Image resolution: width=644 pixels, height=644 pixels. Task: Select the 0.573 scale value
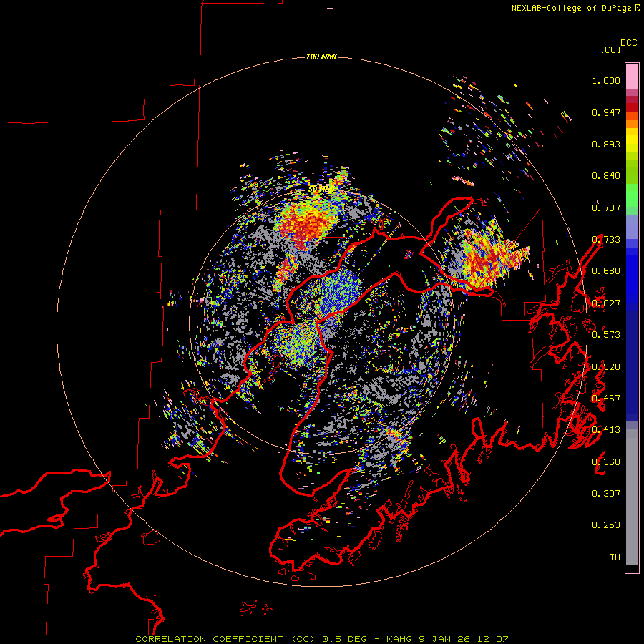[606, 335]
